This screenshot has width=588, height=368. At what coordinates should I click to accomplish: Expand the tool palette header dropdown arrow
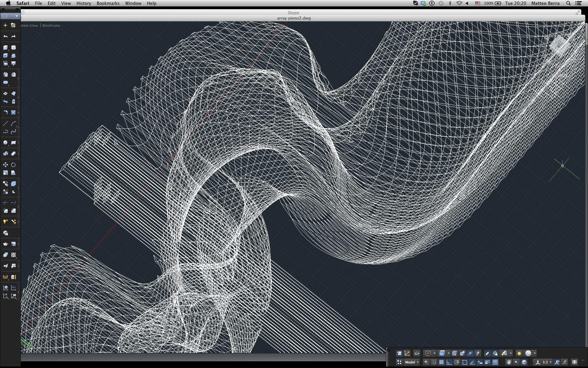coord(17,16)
